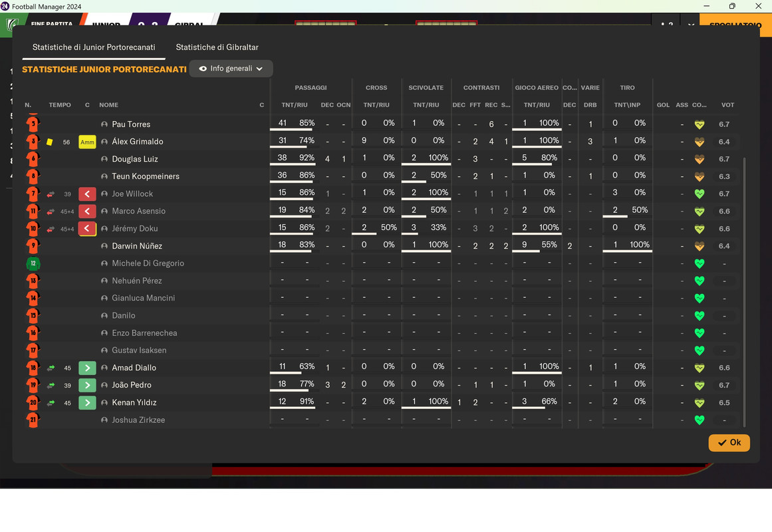The width and height of the screenshot is (772, 532).
Task: Click Marco Asensio's red substituted-off arrow
Action: [x=87, y=211]
